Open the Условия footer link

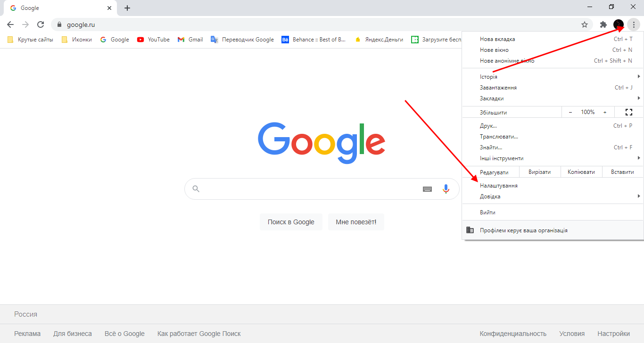click(572, 334)
